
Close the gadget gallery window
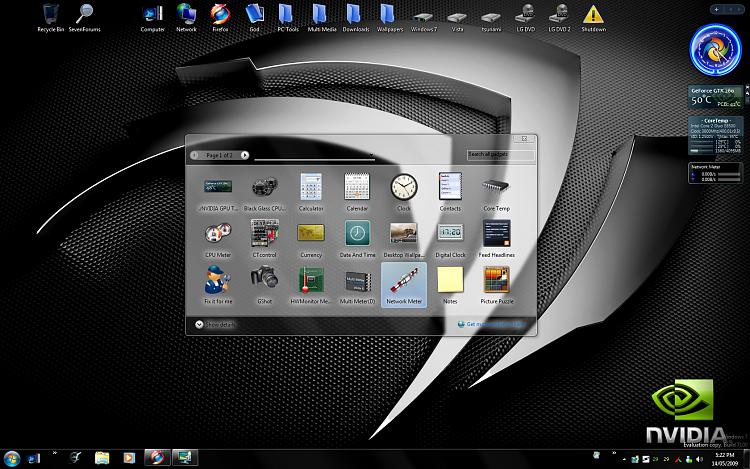524,139
